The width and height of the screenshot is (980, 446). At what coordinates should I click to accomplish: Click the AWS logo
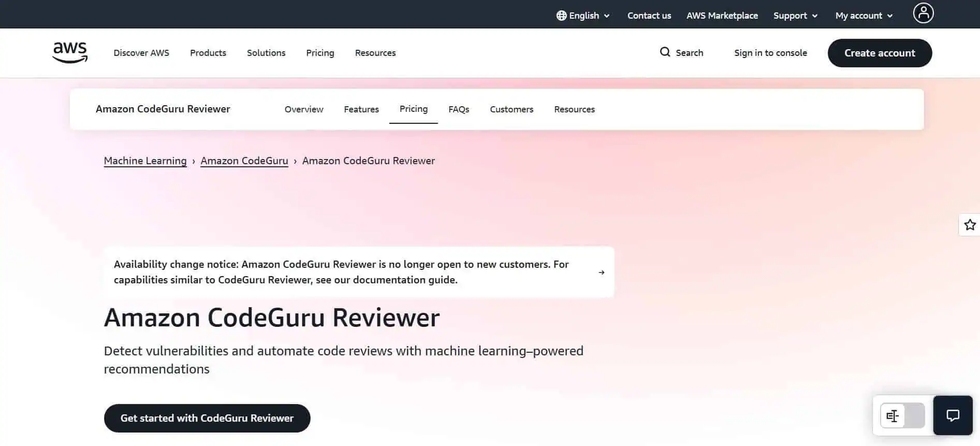[70, 53]
